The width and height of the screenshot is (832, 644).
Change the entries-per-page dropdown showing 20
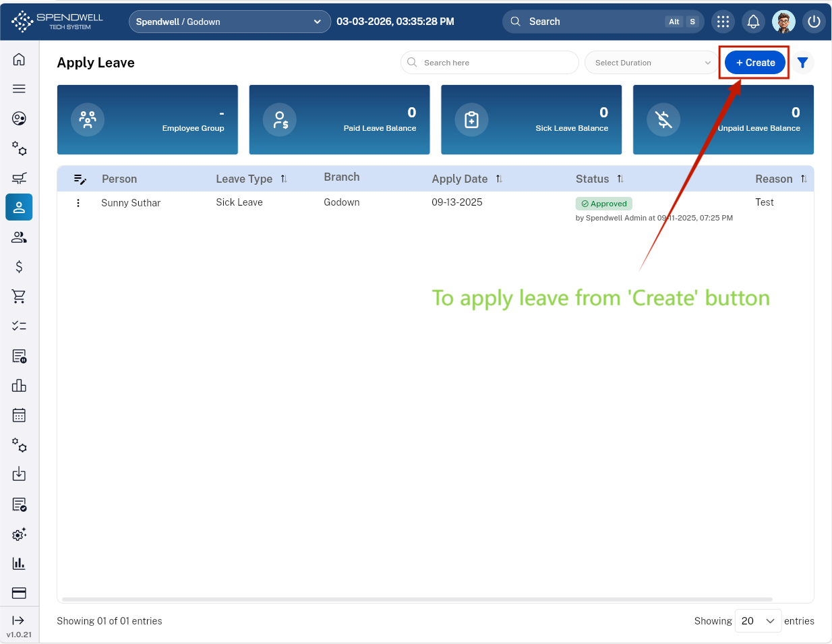pos(758,621)
